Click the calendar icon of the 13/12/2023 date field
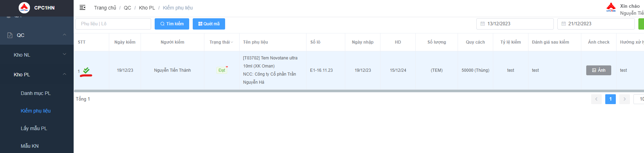 [483, 24]
